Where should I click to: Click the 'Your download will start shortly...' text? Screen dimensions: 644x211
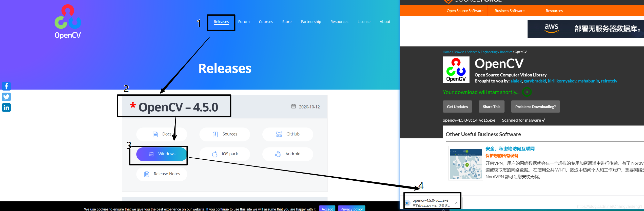[x=481, y=92]
